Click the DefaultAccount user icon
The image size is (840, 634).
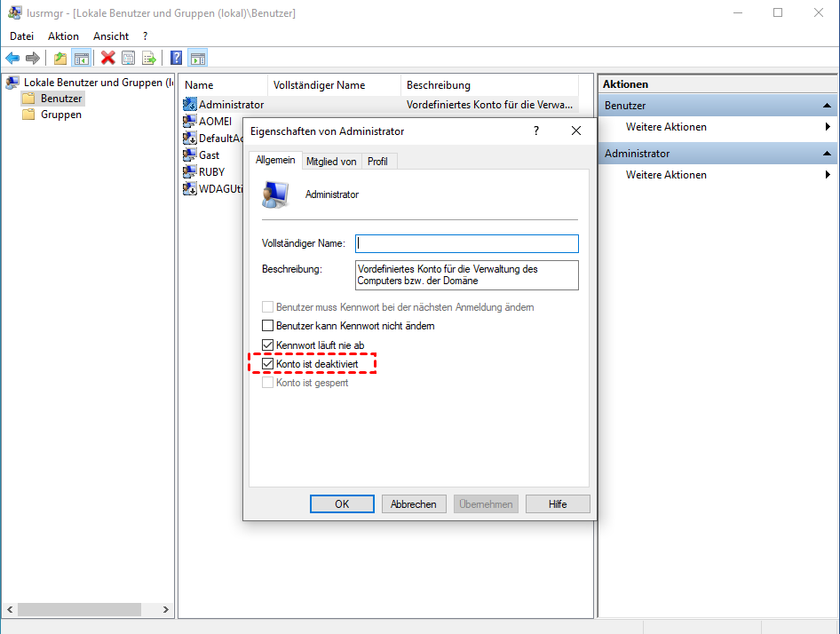coord(190,139)
